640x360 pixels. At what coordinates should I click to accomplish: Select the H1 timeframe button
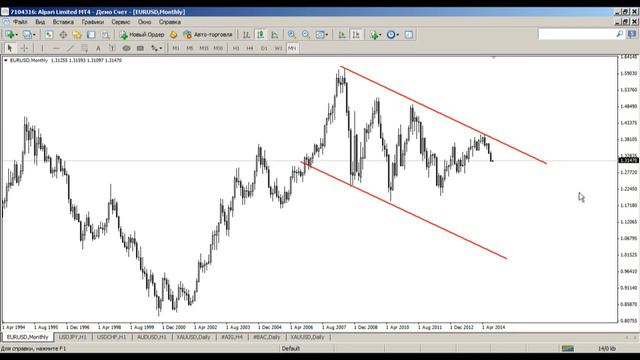tap(236, 48)
